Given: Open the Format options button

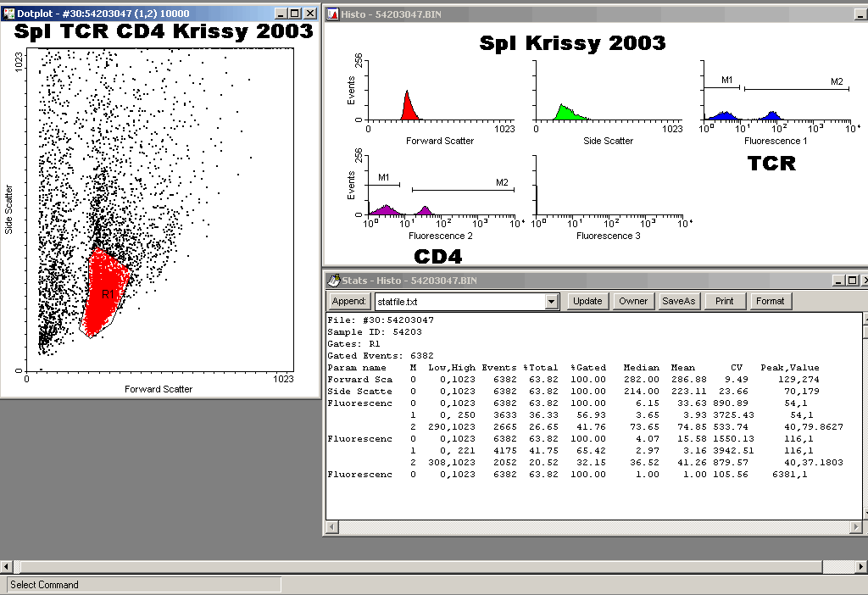Looking at the screenshot, I should [770, 301].
